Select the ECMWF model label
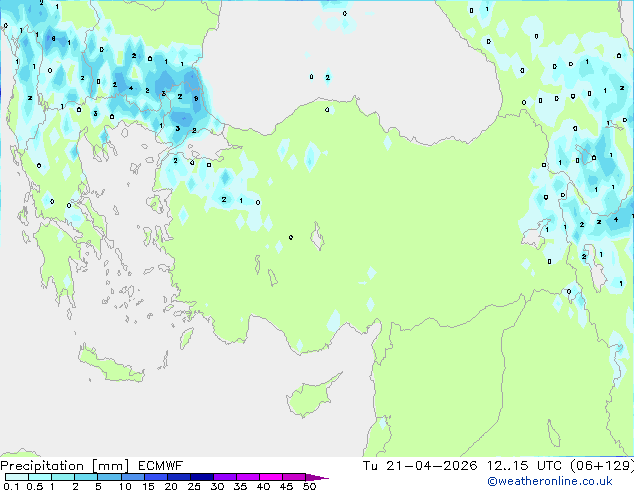 [x=161, y=466]
